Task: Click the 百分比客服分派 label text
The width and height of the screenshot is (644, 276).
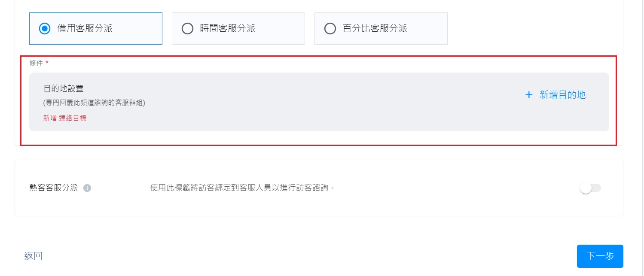Action: tap(375, 29)
